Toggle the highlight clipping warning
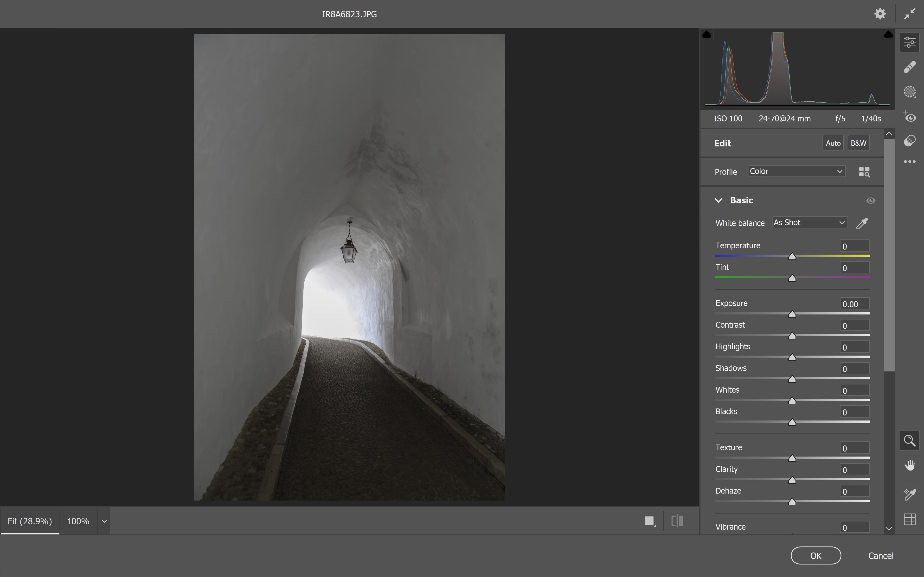The height and width of the screenshot is (577, 924). [888, 35]
